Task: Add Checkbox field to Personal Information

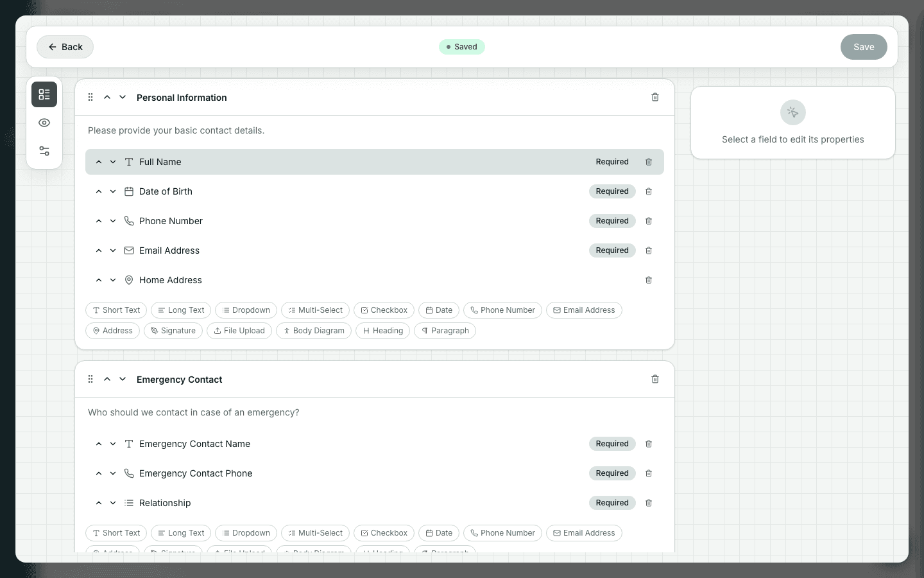Action: (x=384, y=310)
